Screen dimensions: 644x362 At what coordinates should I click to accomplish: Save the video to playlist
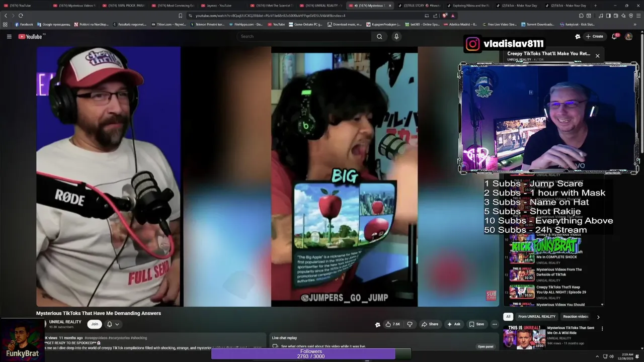point(476,324)
